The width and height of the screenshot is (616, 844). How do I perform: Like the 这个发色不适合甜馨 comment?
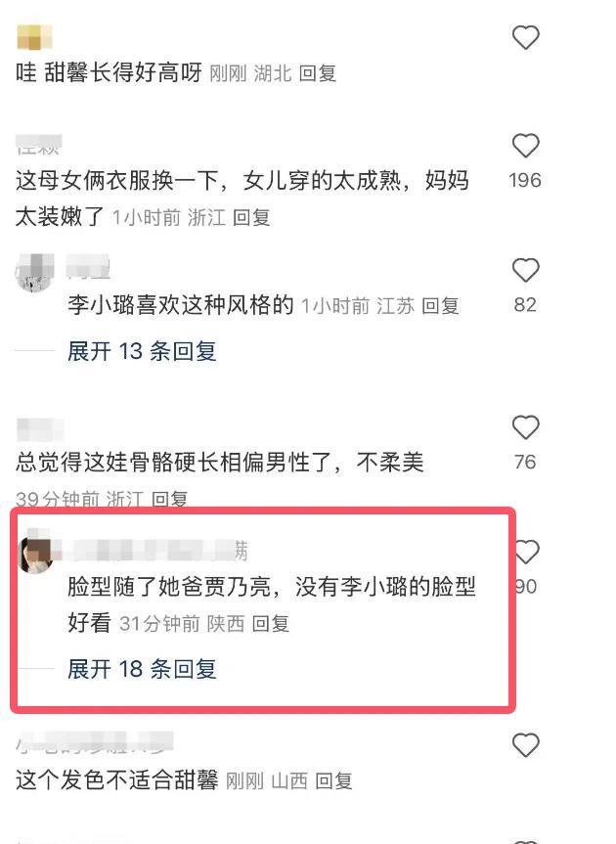click(525, 745)
